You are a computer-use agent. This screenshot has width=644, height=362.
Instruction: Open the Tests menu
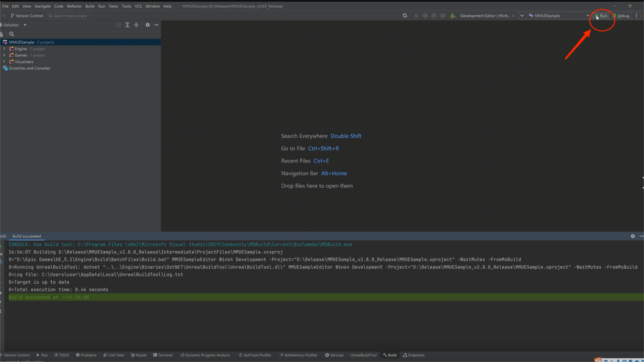pyautogui.click(x=113, y=6)
